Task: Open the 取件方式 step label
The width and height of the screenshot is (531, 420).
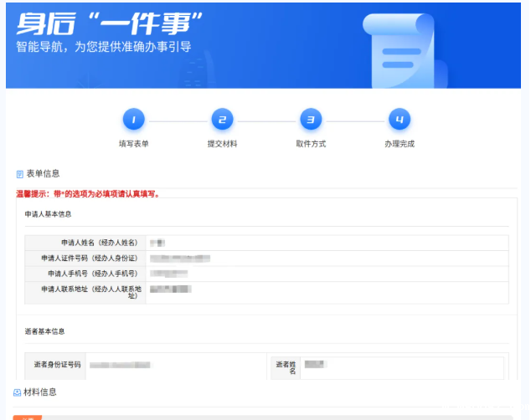Action: pos(311,144)
